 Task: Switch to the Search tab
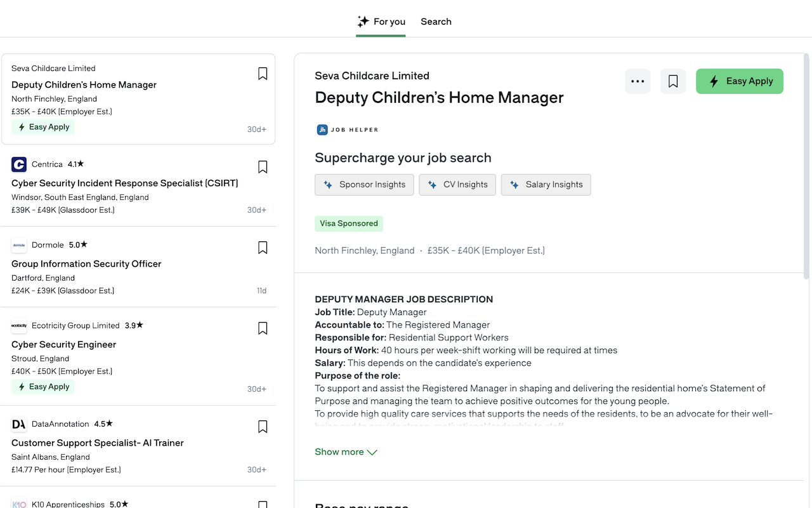pyautogui.click(x=436, y=22)
